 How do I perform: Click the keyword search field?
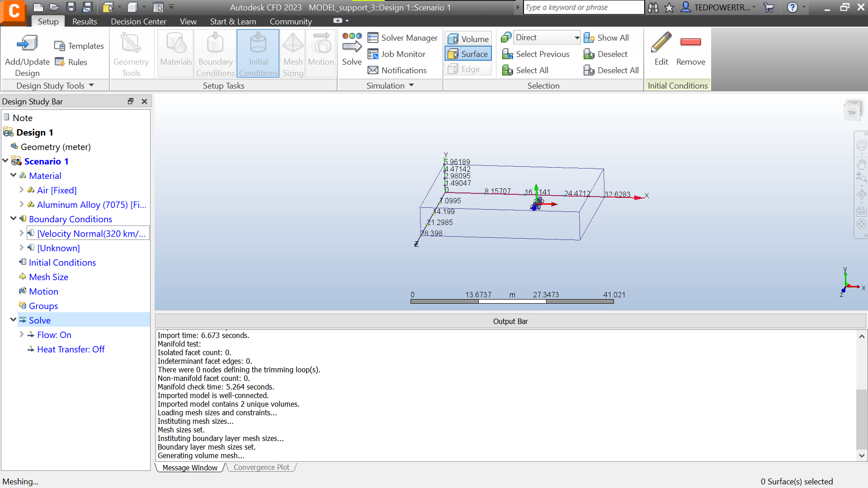click(x=583, y=7)
